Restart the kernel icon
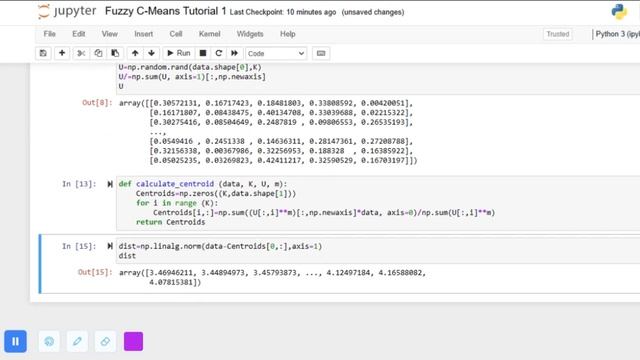This screenshot has width=640, height=360. pos(218,53)
